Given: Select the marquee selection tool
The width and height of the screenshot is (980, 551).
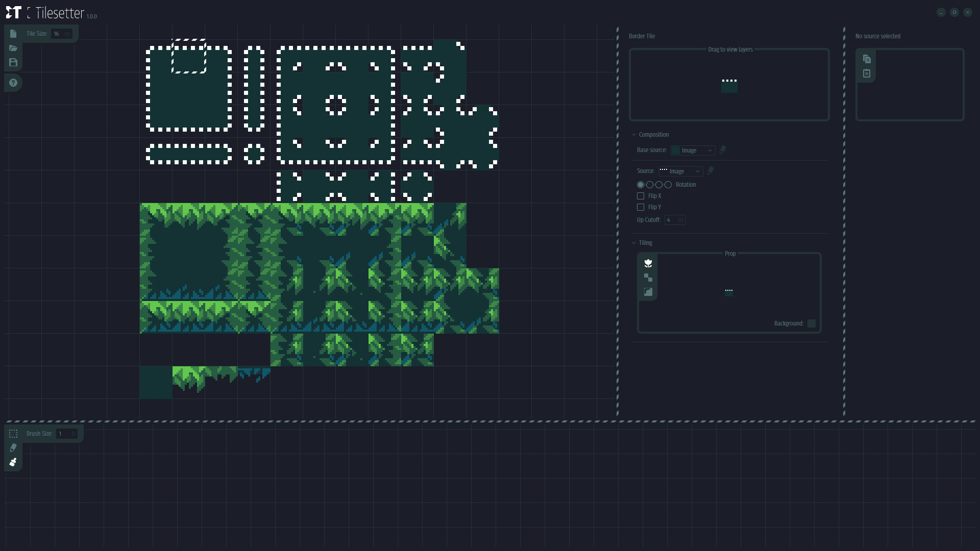Looking at the screenshot, I should click(x=13, y=433).
